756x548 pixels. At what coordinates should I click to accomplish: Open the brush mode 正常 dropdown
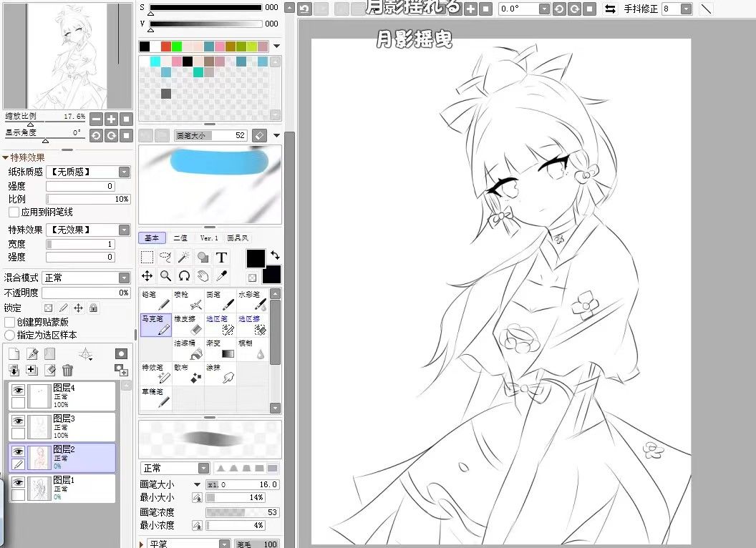pyautogui.click(x=203, y=468)
